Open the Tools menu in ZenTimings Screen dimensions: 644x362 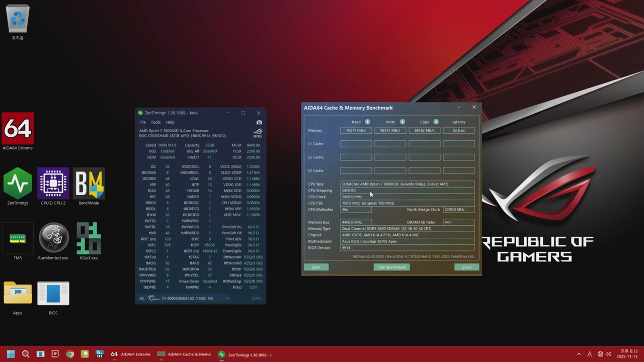156,122
